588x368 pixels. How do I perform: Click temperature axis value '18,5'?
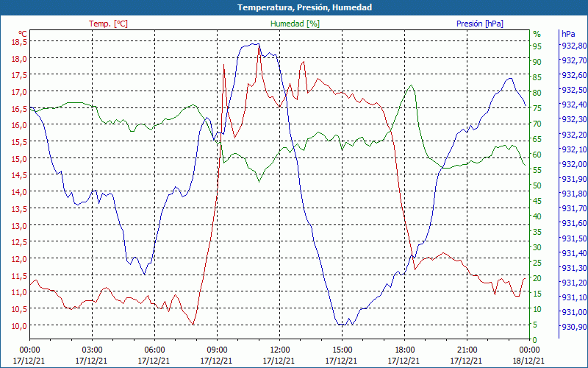[19, 42]
